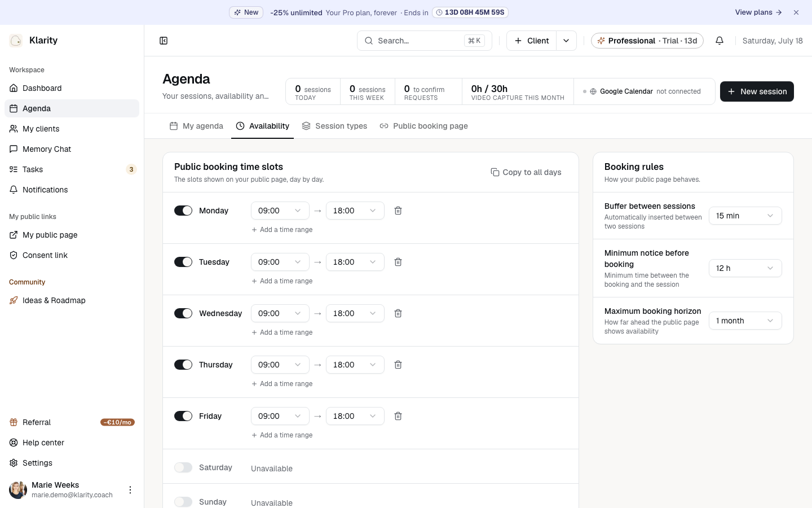
Task: Delete Monday's time range with the trash icon
Action: (x=398, y=211)
